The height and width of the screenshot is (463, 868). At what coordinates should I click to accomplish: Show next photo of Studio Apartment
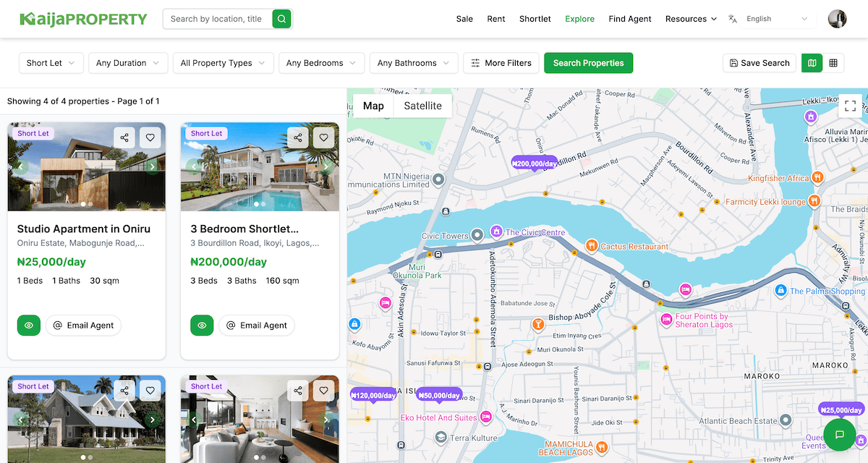pos(152,167)
